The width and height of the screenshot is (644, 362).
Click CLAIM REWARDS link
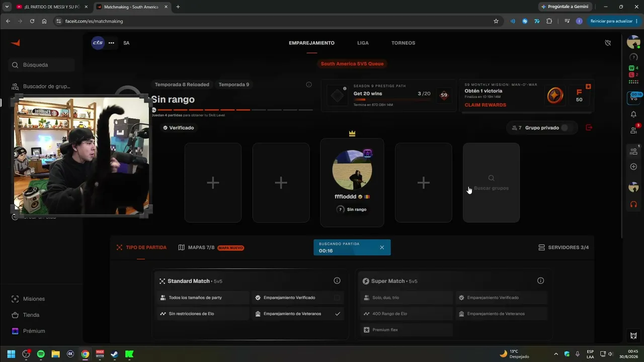(486, 105)
